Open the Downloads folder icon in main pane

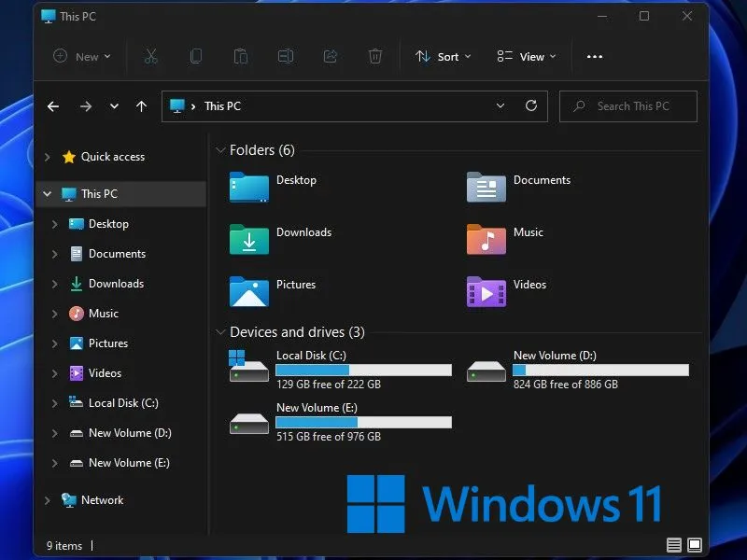[x=248, y=240]
